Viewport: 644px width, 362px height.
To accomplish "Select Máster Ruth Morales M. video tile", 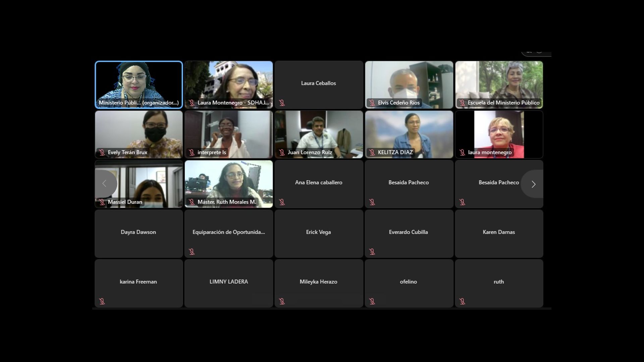I will [229, 181].
